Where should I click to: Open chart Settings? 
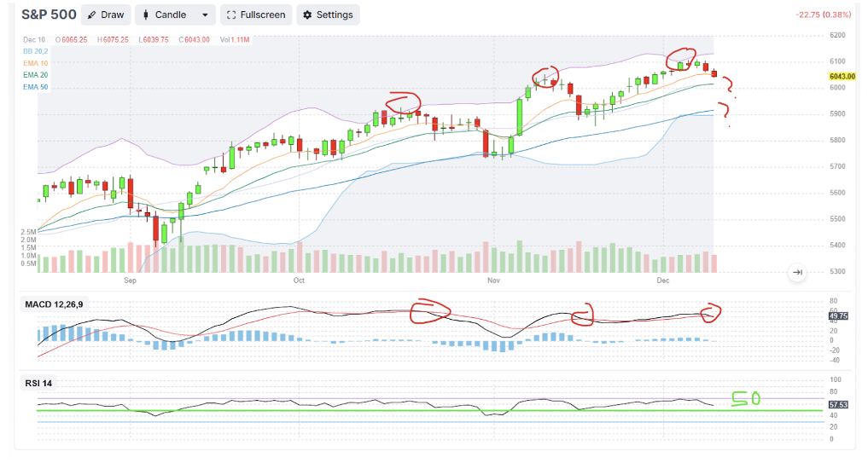(329, 15)
